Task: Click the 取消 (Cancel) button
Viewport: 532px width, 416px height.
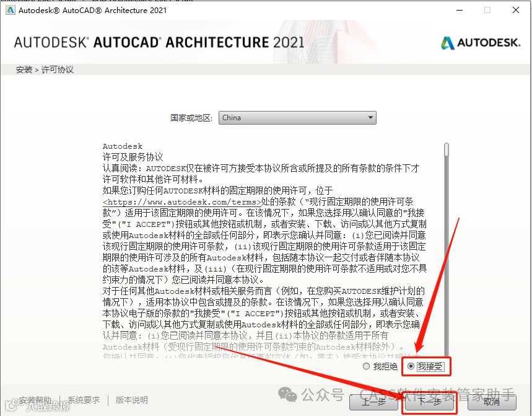Action: click(x=492, y=402)
